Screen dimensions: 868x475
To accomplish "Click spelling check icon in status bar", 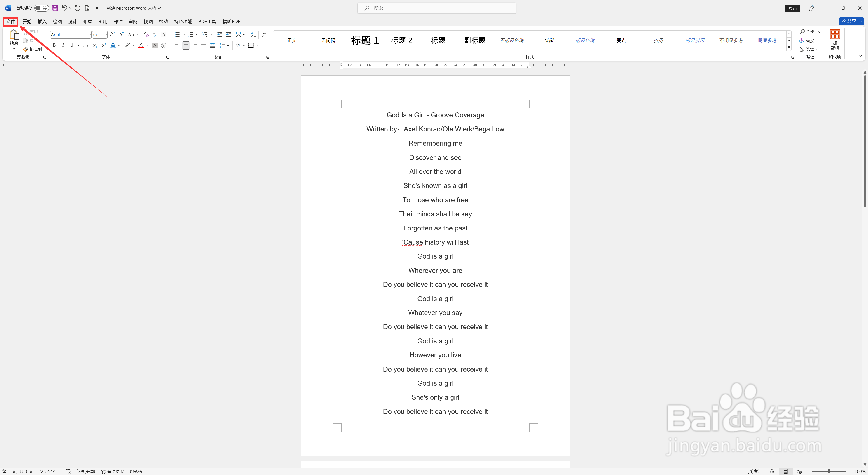I will pos(68,471).
